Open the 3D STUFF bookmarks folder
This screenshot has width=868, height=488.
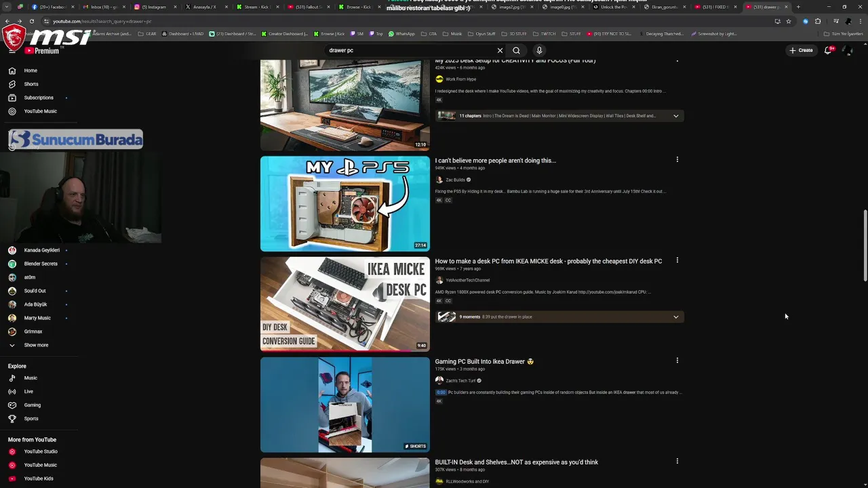click(515, 34)
